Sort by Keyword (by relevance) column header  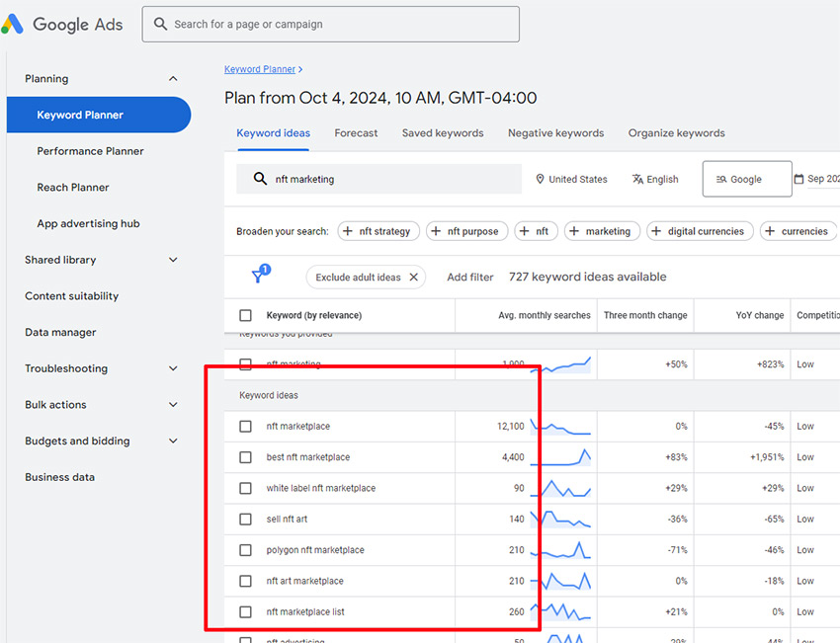tap(314, 315)
